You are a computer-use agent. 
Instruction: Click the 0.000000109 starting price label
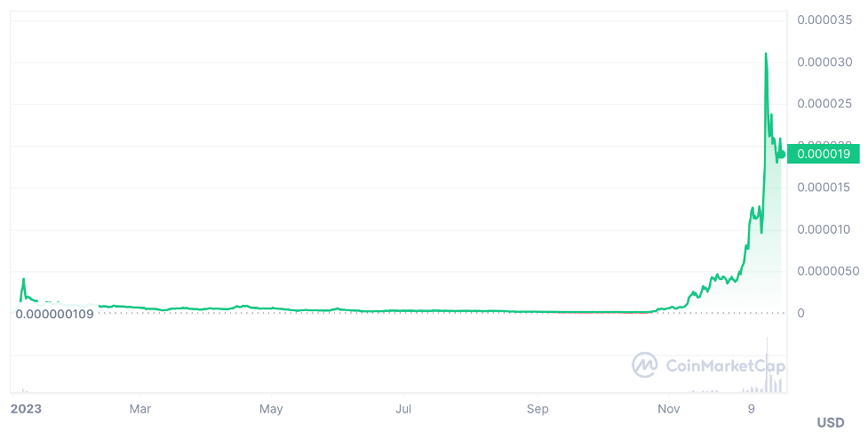[55, 314]
